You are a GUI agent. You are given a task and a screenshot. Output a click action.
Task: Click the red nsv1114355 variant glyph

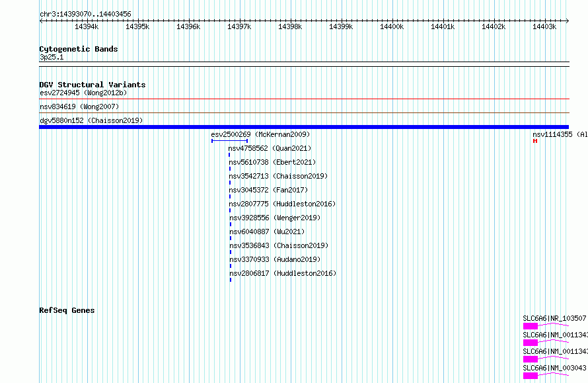coord(535,141)
